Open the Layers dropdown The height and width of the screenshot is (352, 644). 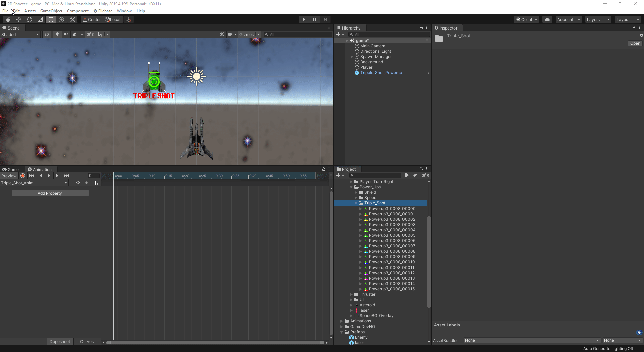click(598, 19)
